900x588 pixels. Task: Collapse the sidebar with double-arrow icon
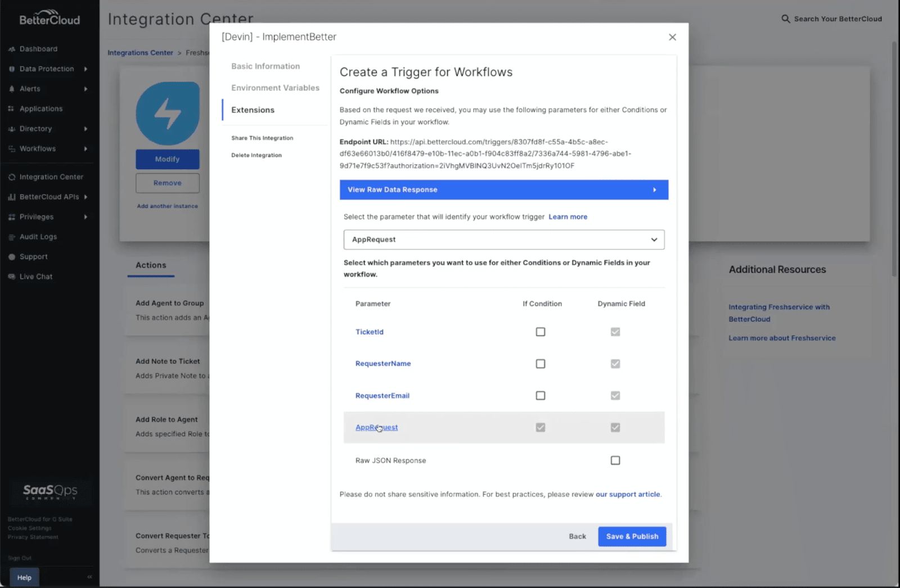89,577
